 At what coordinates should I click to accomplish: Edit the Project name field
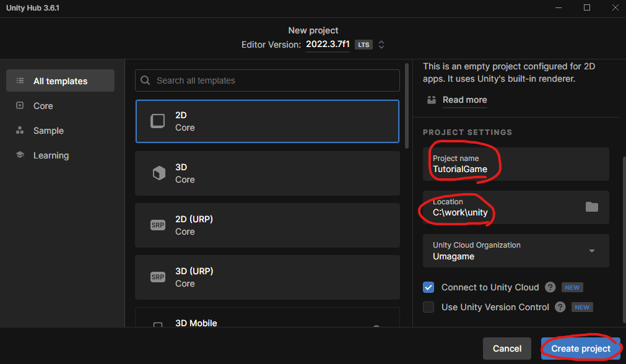[x=516, y=164]
